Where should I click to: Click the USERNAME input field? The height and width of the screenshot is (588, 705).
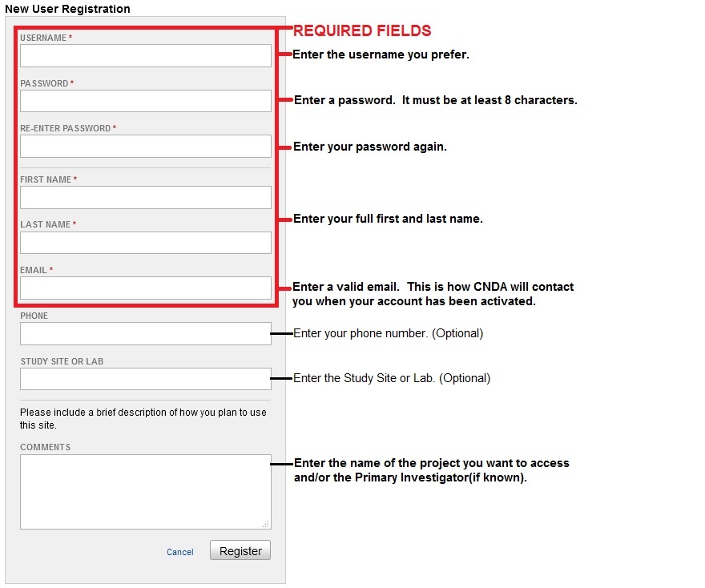pos(145,55)
